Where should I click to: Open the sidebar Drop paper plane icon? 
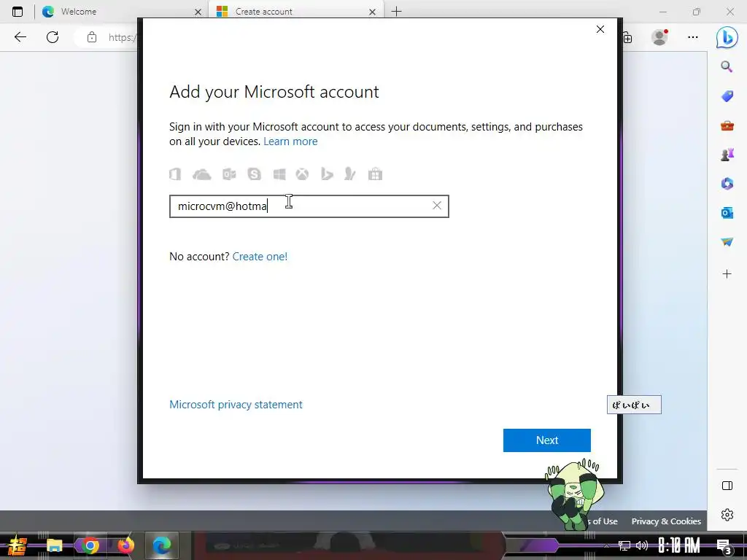point(727,242)
